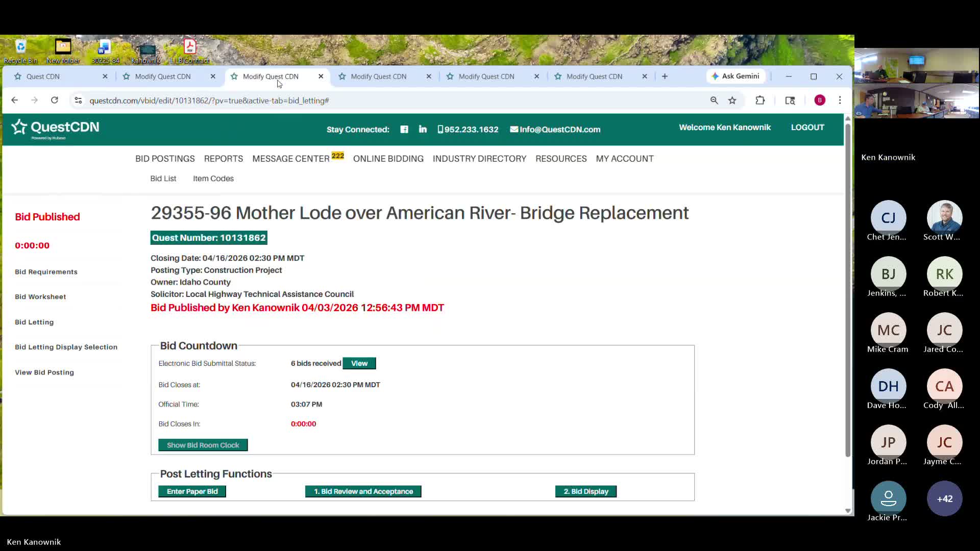The width and height of the screenshot is (980, 551).
Task: View site information icon in address bar
Action: click(x=78, y=101)
